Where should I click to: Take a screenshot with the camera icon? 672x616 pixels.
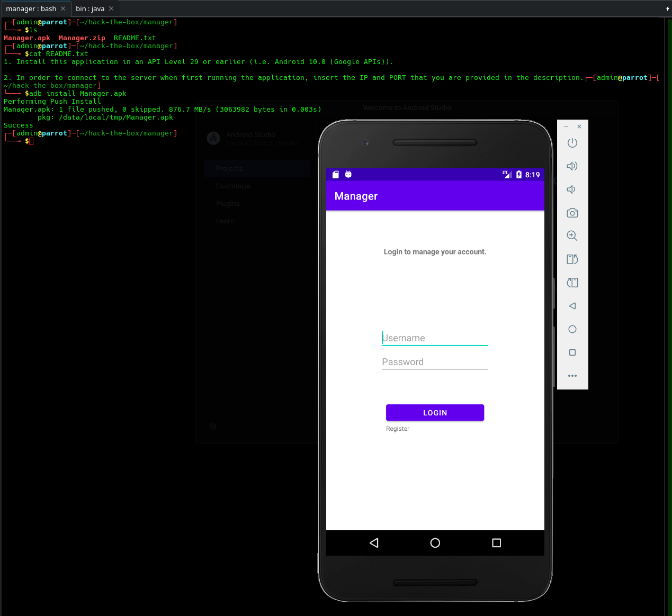tap(572, 213)
